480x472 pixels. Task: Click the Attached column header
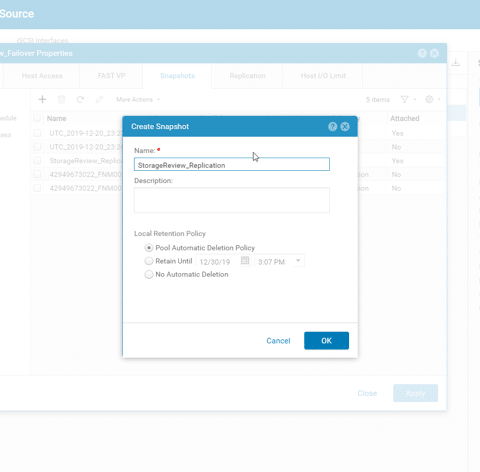point(405,118)
